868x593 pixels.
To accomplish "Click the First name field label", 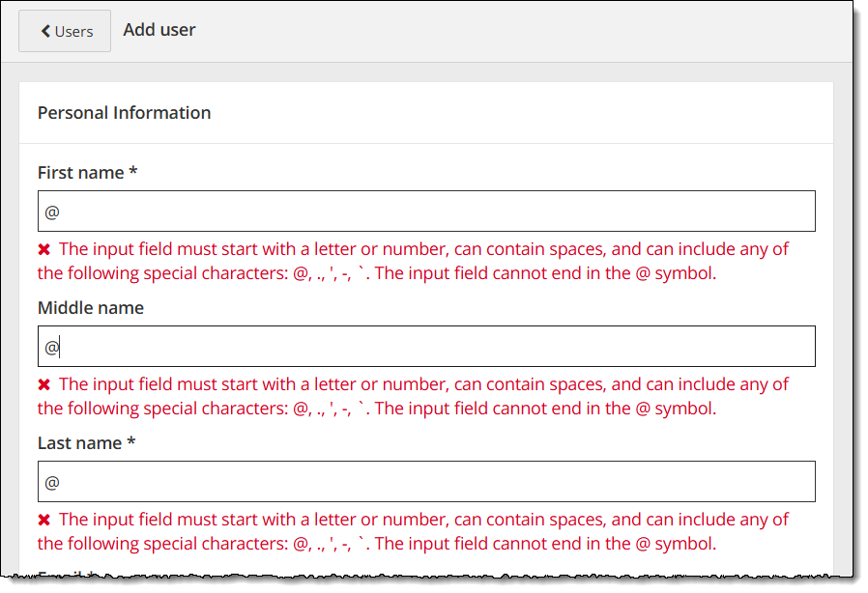I will [x=82, y=172].
